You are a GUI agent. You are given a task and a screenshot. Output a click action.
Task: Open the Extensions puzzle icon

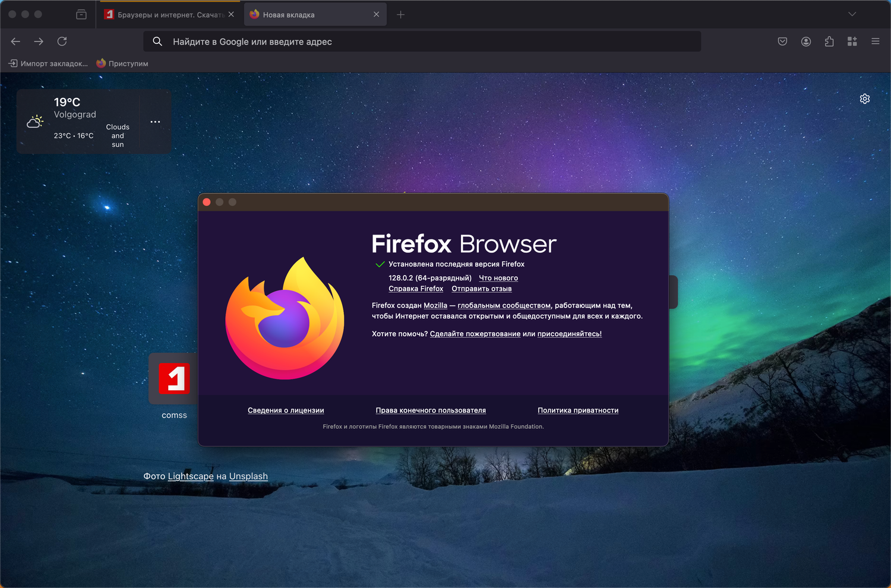[829, 42]
